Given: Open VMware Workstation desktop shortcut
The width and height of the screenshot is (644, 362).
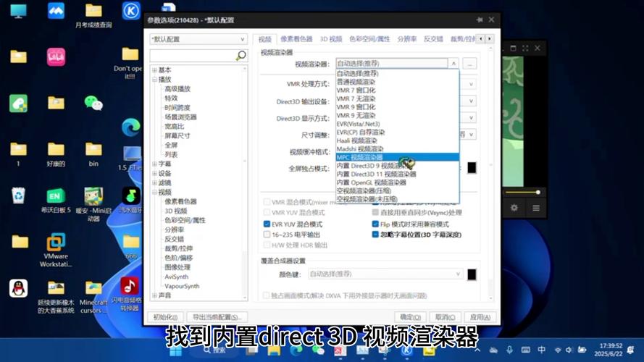Looking at the screenshot, I should coord(56,242).
